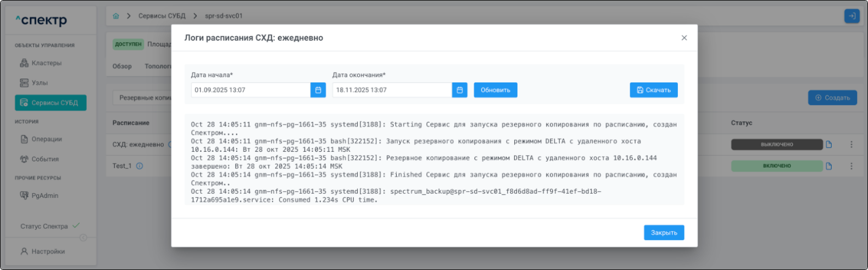868x270 pixels.
Task: Open three-dot menu for СХД schedule row
Action: pos(852,145)
